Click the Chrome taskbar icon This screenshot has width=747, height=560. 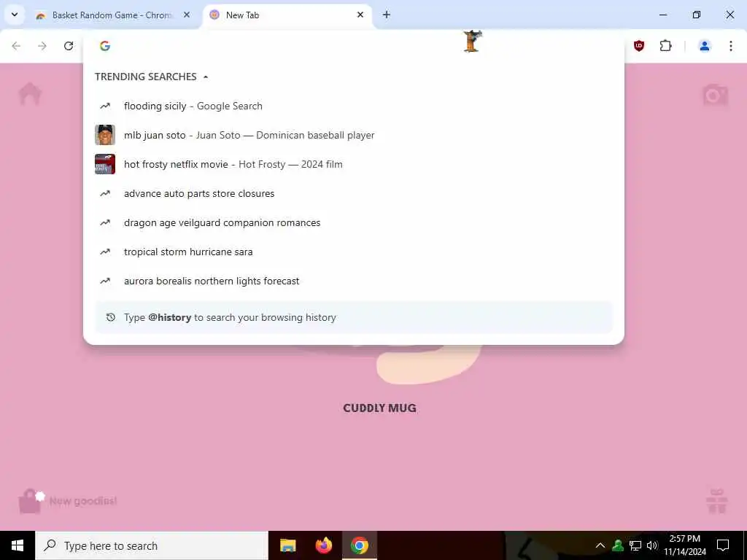coord(360,545)
